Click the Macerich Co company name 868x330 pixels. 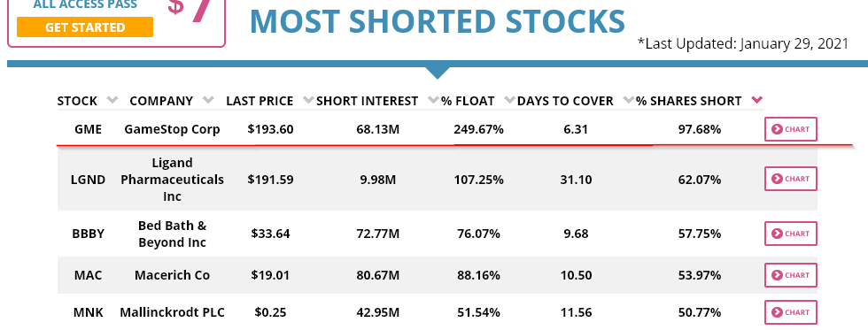tap(172, 275)
